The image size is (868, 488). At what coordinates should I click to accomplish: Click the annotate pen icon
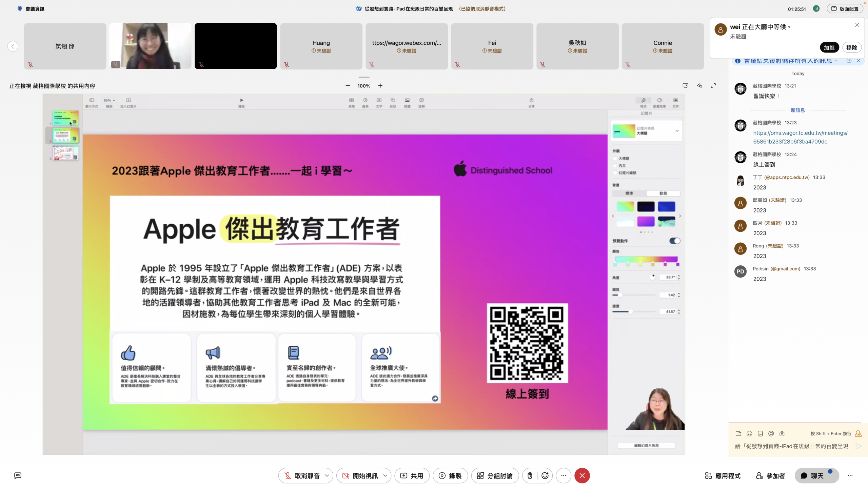point(699,86)
